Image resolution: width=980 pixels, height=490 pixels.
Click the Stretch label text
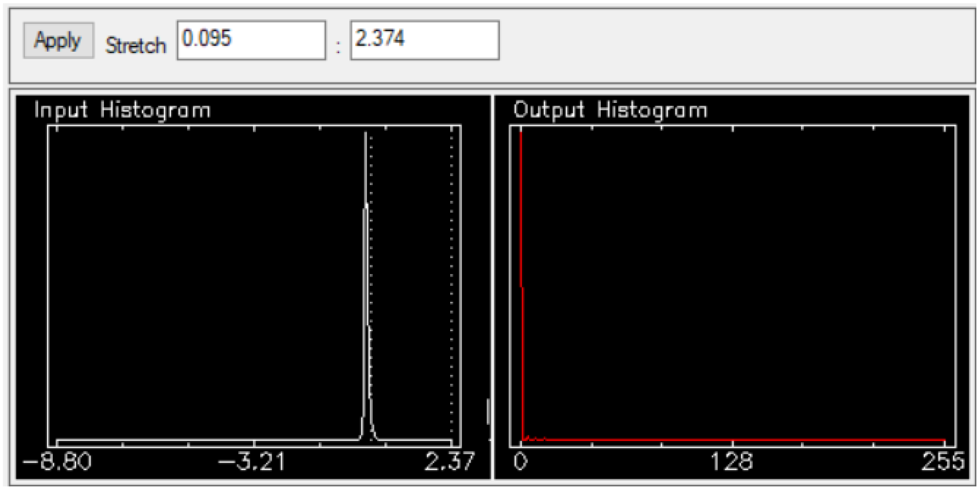point(136,45)
